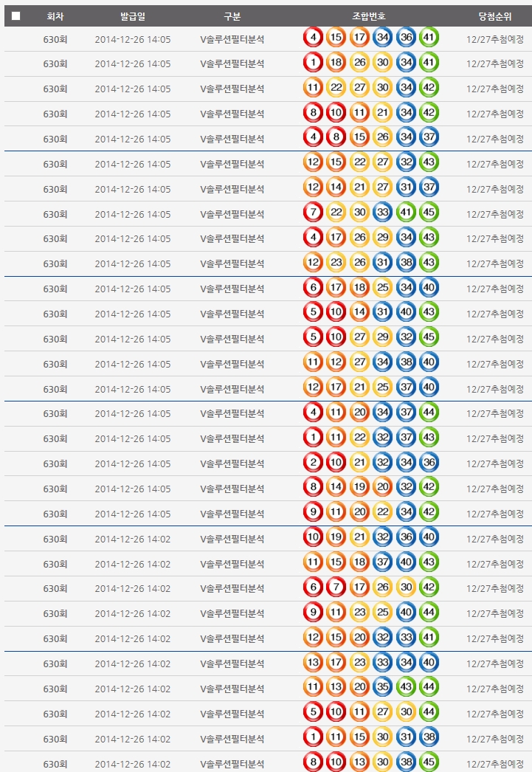The image size is (532, 772).
Task: Click green ball 45 in the bottom row
Action: pos(429,763)
